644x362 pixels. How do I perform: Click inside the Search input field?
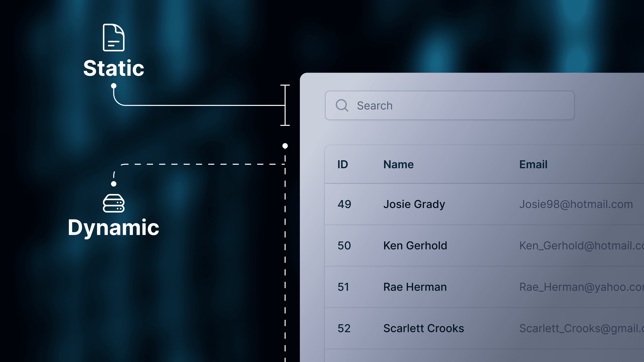tap(449, 105)
